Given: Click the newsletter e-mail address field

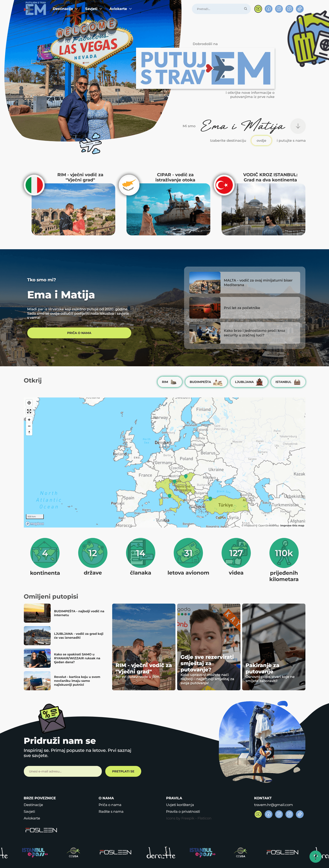Looking at the screenshot, I should (x=63, y=771).
